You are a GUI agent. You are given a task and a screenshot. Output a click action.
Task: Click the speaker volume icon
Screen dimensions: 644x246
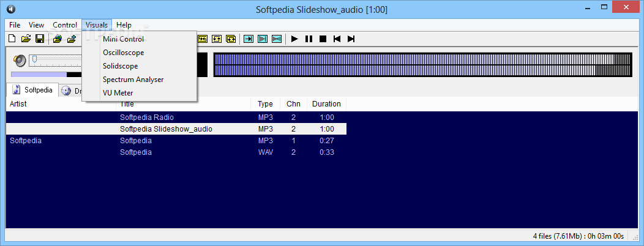click(x=20, y=61)
